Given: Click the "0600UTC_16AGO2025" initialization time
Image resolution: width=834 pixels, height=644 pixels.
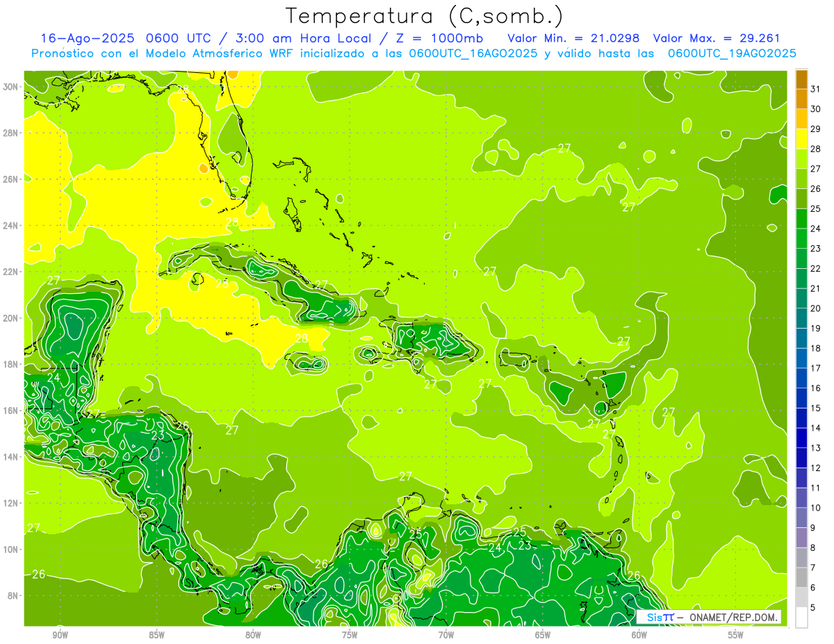Looking at the screenshot, I should click(473, 53).
